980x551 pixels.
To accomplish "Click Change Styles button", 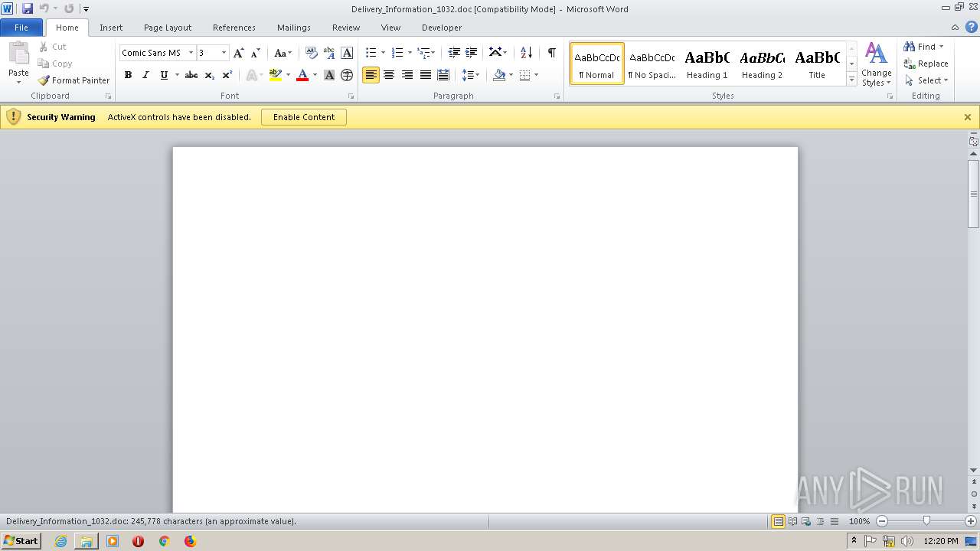I will (876, 64).
